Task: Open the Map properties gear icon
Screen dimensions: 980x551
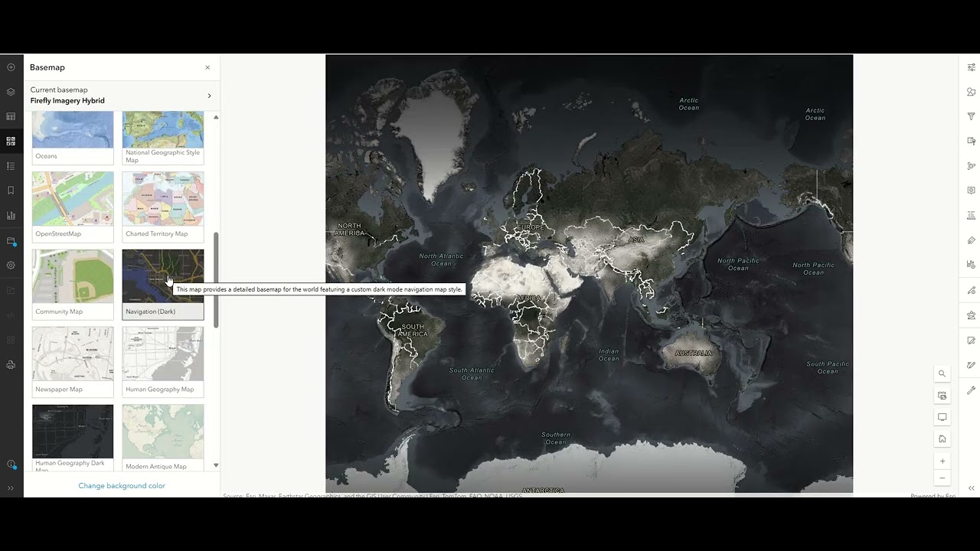Action: [11, 266]
